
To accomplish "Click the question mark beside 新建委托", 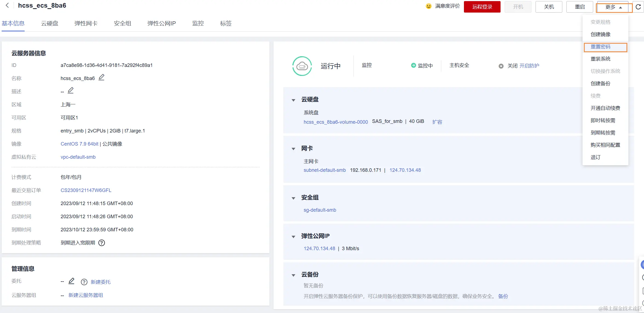I will (x=84, y=282).
